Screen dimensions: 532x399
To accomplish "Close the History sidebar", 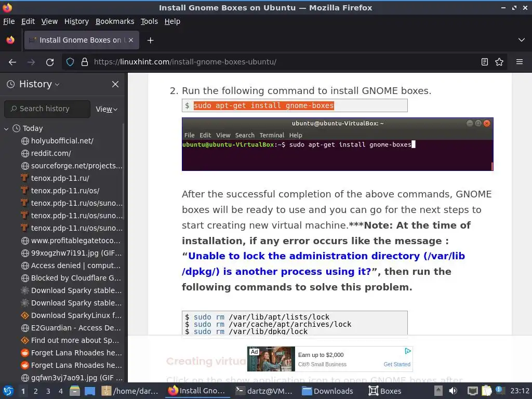I will tap(115, 84).
